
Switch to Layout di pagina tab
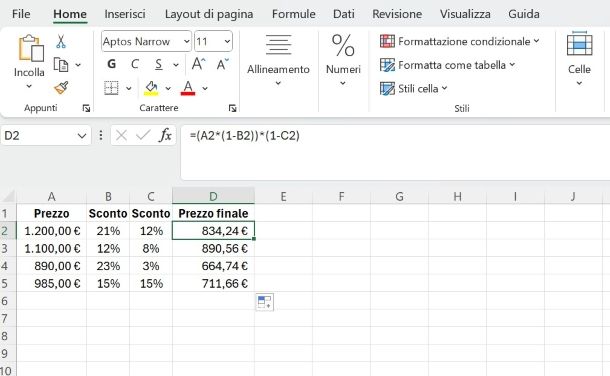pyautogui.click(x=209, y=14)
